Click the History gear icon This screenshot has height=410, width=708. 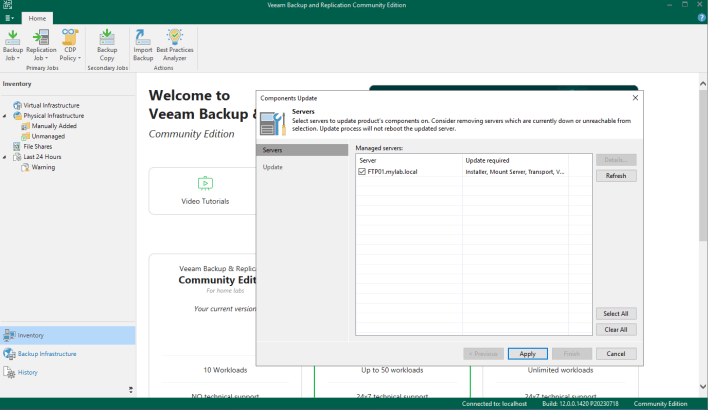[x=9, y=373]
